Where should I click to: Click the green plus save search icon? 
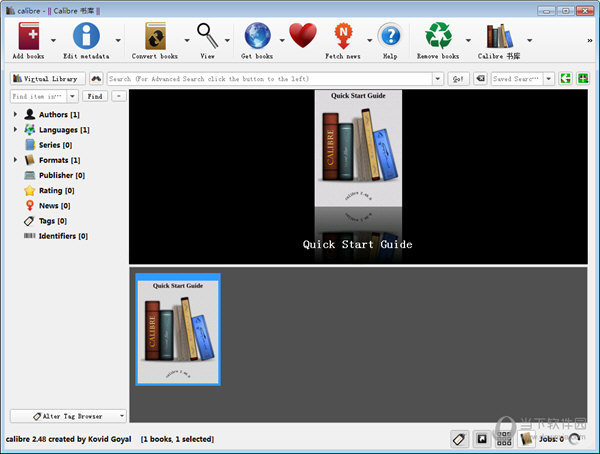point(583,78)
